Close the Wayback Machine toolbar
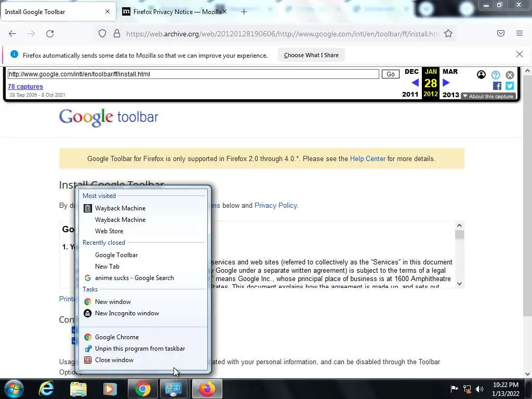The height and width of the screenshot is (399, 532). click(x=510, y=75)
